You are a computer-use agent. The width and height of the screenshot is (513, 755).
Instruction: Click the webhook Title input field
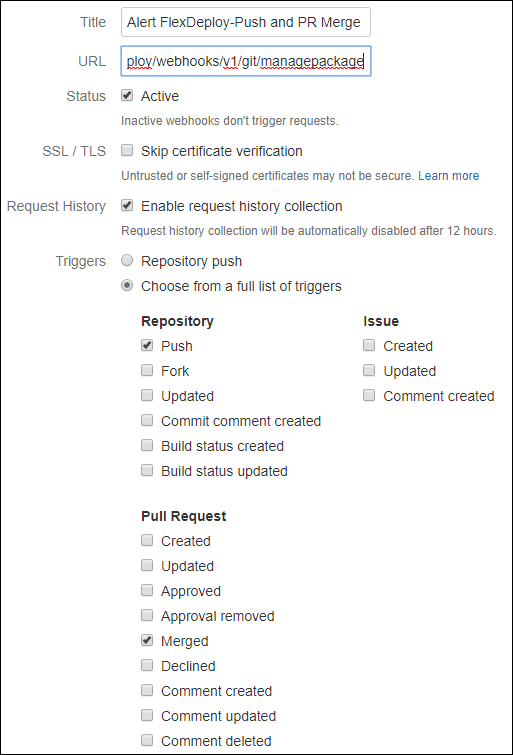click(246, 22)
